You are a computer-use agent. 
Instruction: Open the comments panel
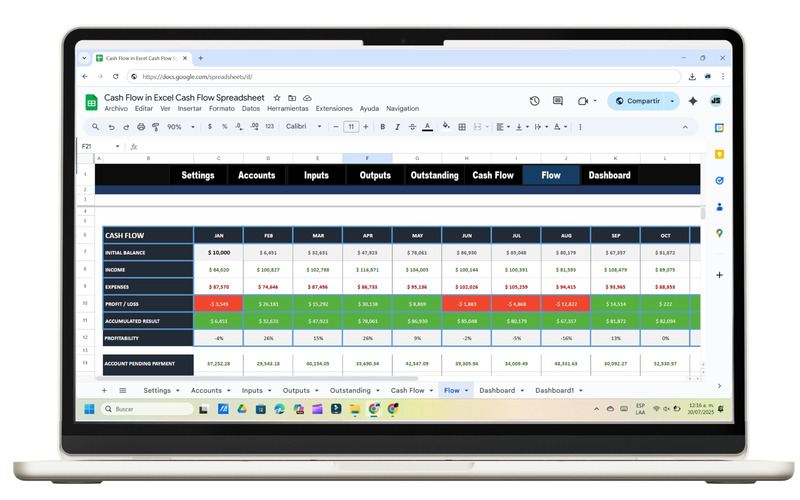(558, 101)
